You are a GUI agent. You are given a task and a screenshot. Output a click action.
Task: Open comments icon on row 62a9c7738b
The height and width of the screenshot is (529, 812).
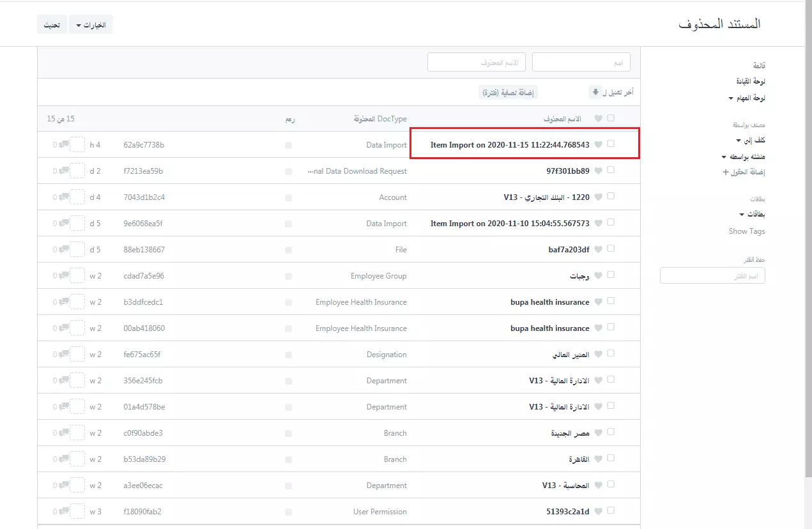pyautogui.click(x=64, y=145)
